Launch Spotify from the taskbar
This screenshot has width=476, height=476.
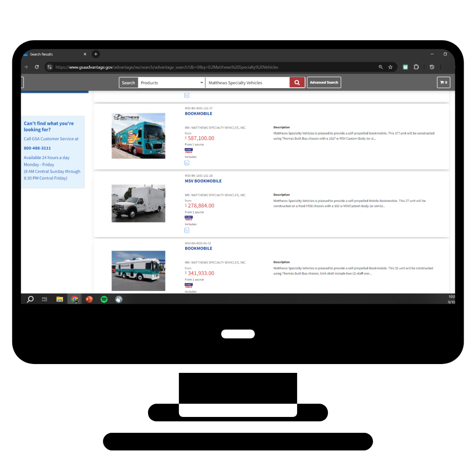104,299
